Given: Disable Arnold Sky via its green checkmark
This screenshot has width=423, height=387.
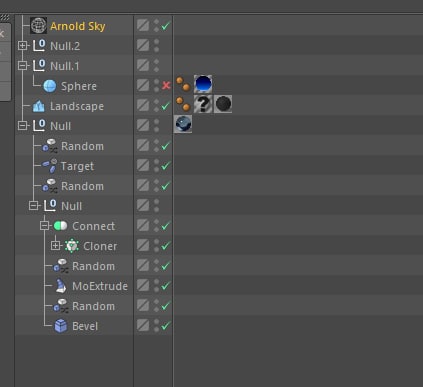Looking at the screenshot, I should click(166, 26).
